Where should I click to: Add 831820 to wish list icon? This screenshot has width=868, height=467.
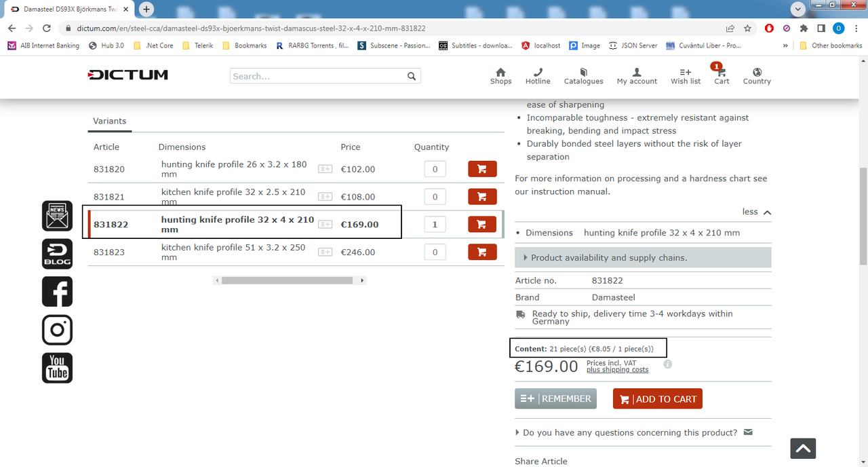tap(325, 169)
